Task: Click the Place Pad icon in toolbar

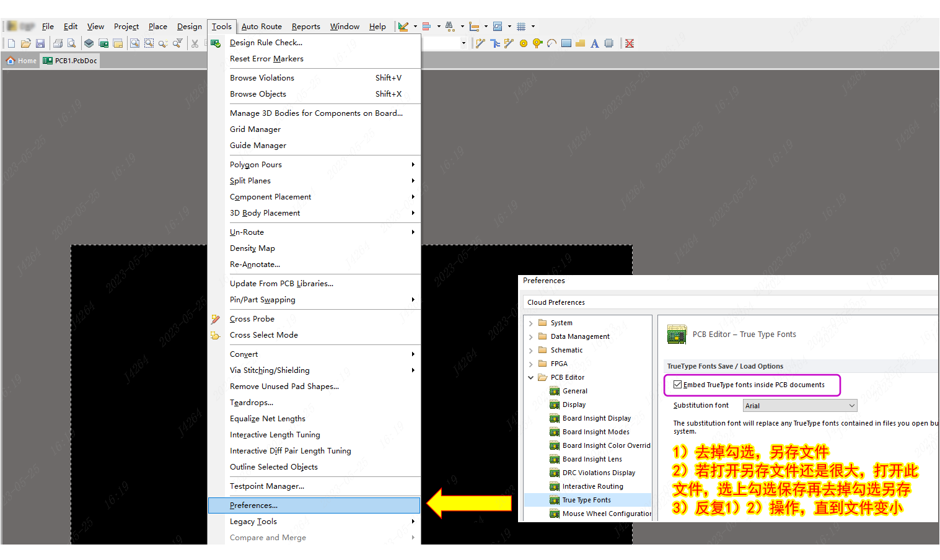Action: 524,43
